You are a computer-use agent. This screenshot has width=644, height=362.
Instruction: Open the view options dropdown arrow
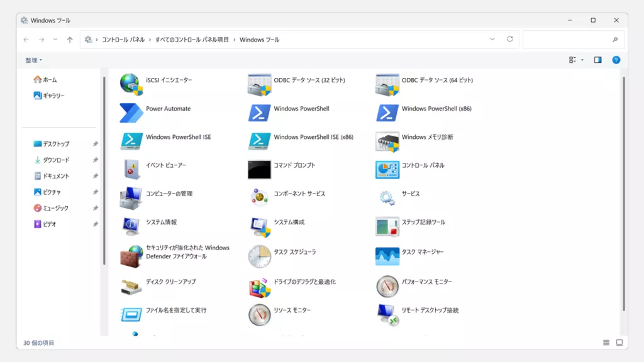pyautogui.click(x=582, y=60)
